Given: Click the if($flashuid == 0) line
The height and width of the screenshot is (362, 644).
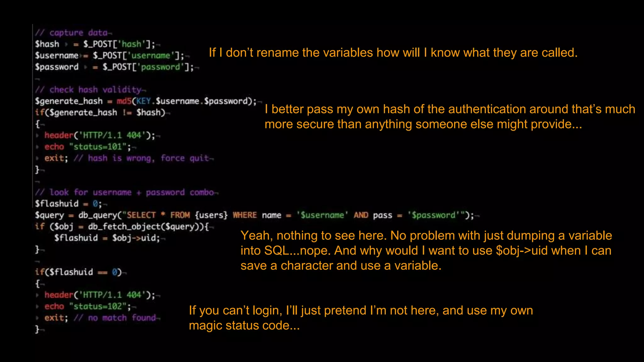Looking at the screenshot, I should click(x=78, y=272).
